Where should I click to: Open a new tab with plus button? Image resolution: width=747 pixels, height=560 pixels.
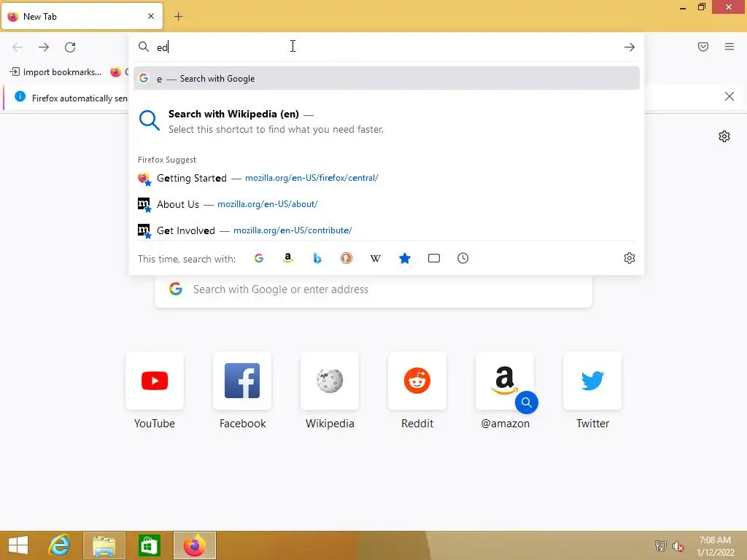(178, 17)
